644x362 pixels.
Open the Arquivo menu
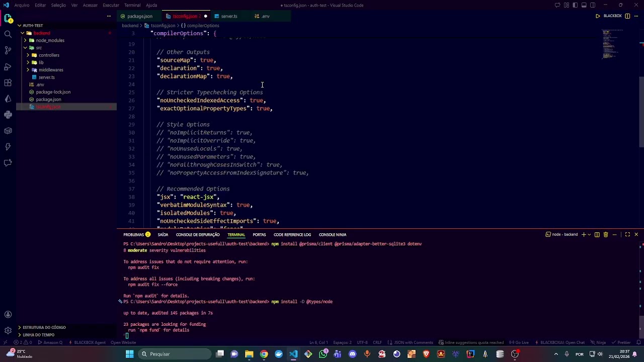click(x=22, y=5)
